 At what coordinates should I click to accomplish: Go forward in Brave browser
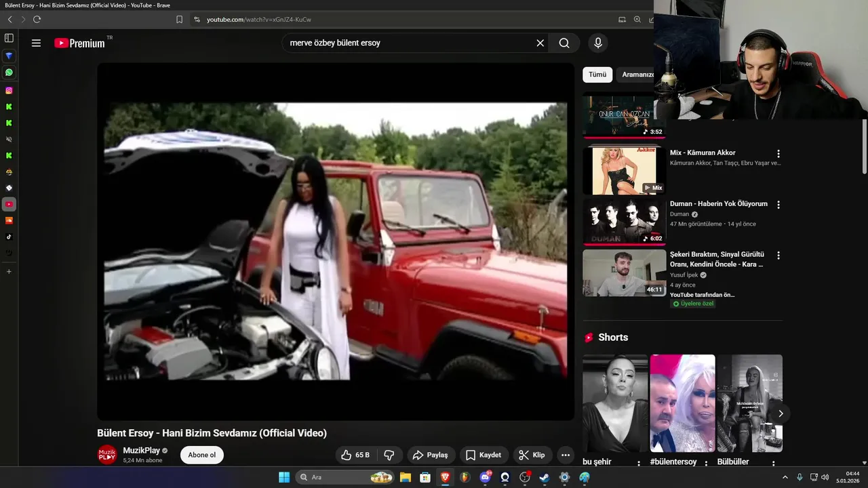coord(23,20)
